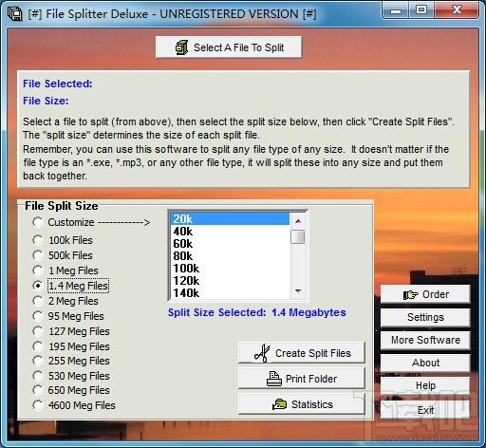Click the printer icon on Print Folder

273,379
